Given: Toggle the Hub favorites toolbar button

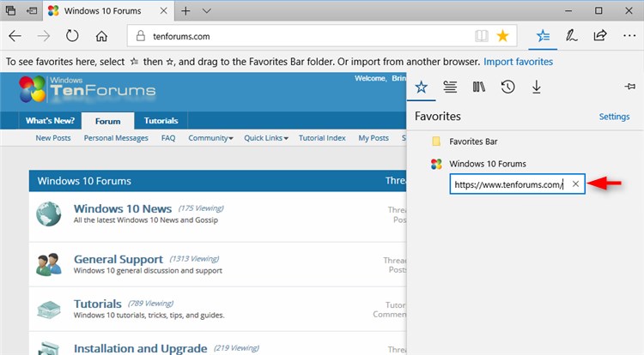Looking at the screenshot, I should click(543, 36).
